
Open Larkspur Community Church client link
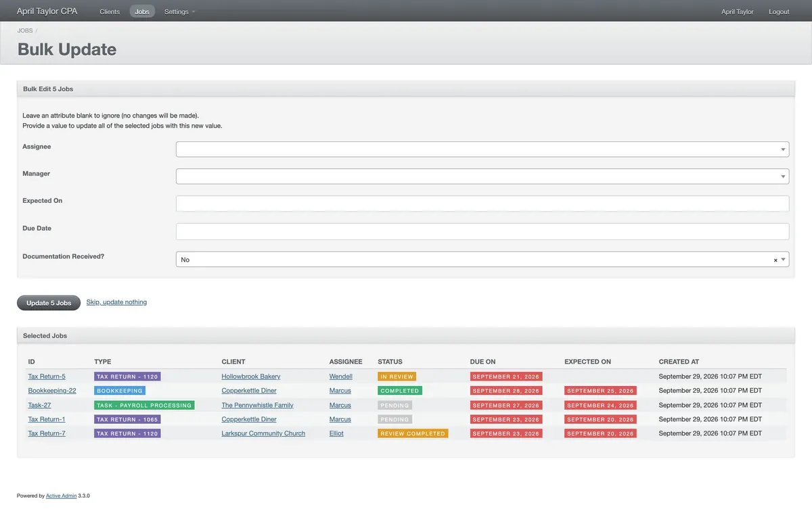(263, 433)
